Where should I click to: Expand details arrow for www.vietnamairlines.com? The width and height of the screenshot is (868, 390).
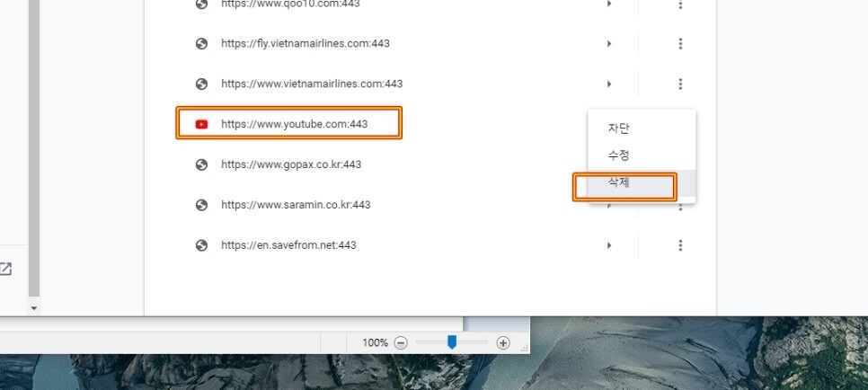click(x=609, y=84)
